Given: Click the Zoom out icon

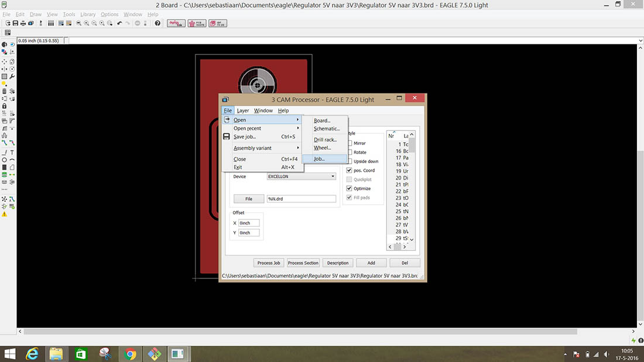Looking at the screenshot, I should pyautogui.click(x=94, y=23).
